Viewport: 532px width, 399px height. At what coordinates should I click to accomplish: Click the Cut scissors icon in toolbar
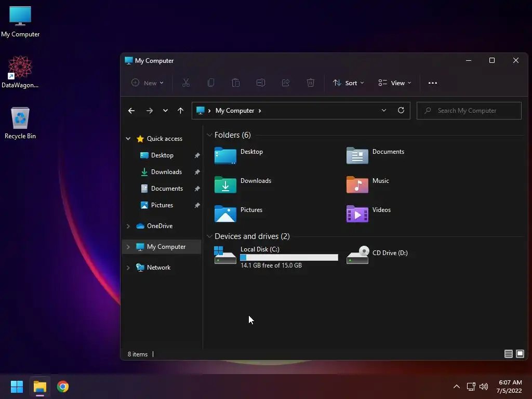coord(185,83)
